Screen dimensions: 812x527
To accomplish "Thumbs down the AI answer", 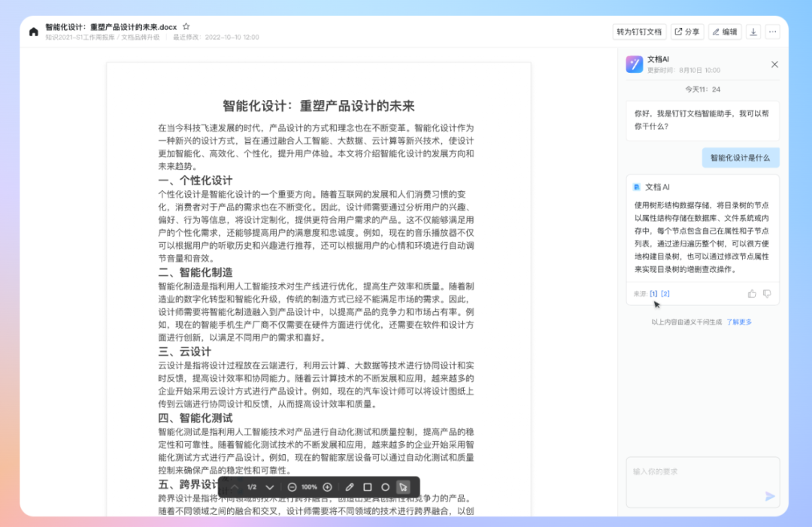I will (x=767, y=294).
